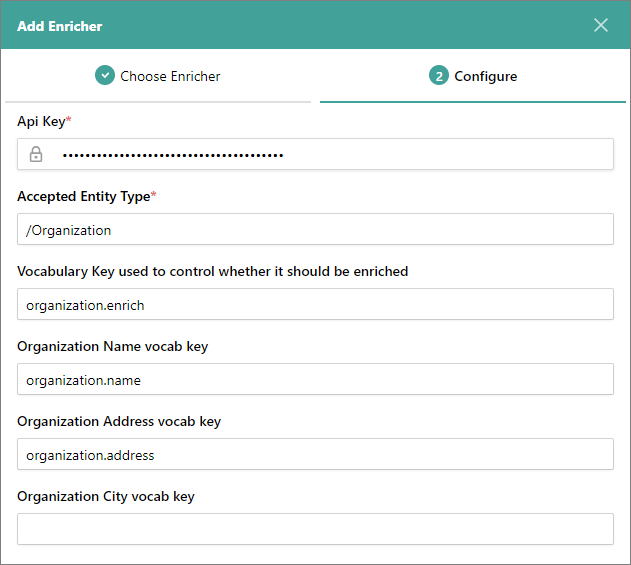
Task: Click the Accepted Entity Type label
Action: (83, 196)
